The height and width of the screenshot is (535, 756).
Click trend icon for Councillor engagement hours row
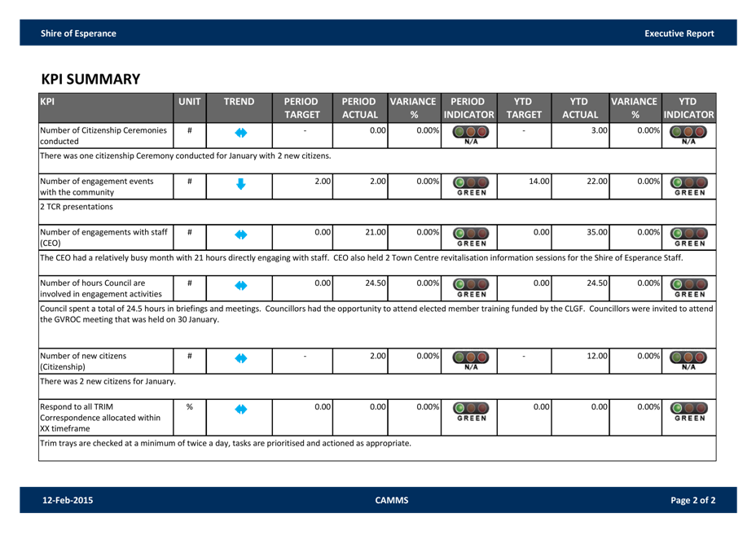240,286
